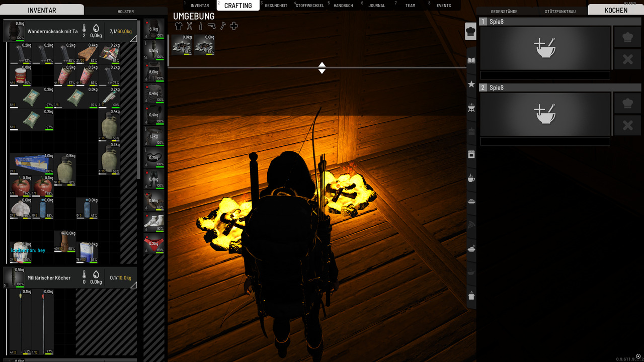The width and height of the screenshot is (644, 362).
Task: Collapse the Wanderrucksack container corner arrow
Action: [x=133, y=39]
